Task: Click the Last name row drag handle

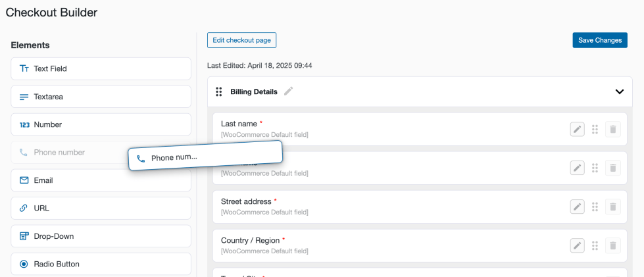Action: pyautogui.click(x=595, y=129)
